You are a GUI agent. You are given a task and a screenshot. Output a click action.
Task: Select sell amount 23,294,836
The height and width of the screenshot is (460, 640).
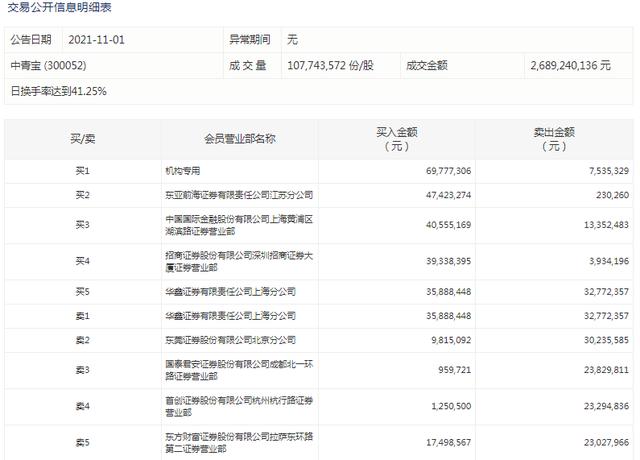coord(606,406)
